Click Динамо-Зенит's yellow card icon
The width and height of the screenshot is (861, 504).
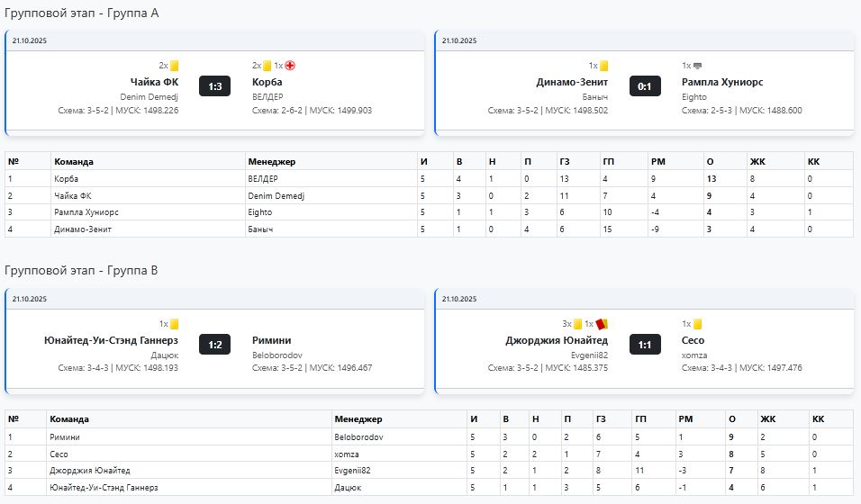click(604, 66)
